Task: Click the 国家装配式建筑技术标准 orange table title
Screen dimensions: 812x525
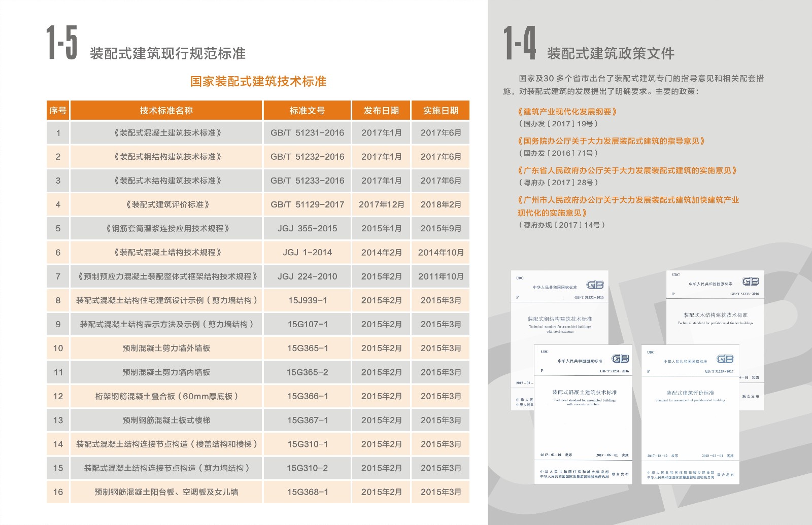Action: click(258, 82)
